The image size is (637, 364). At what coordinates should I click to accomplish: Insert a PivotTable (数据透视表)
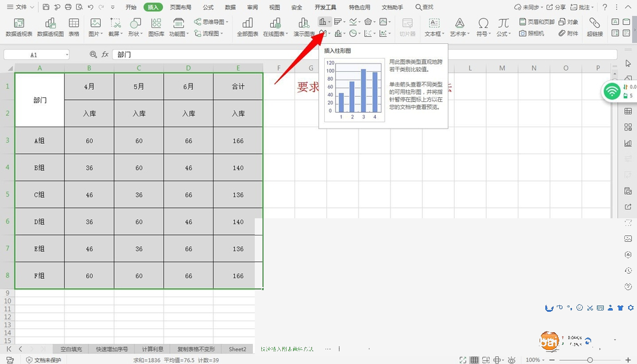point(18,27)
